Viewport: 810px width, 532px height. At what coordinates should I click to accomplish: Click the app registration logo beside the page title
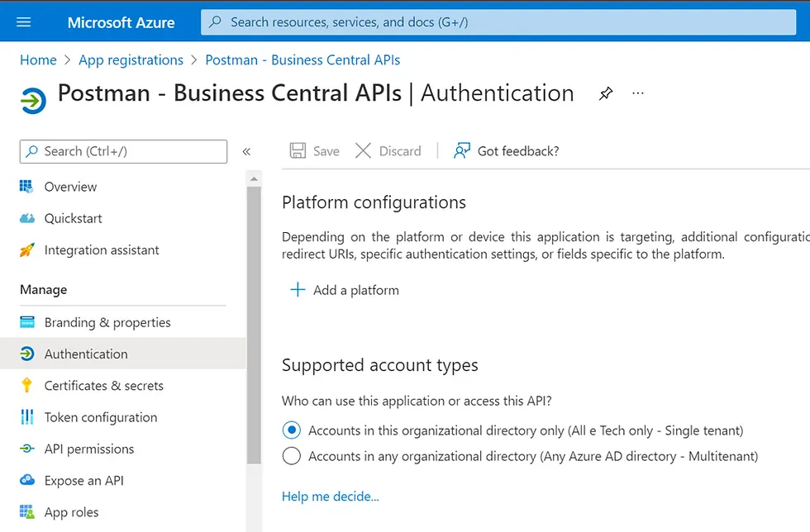point(34,101)
